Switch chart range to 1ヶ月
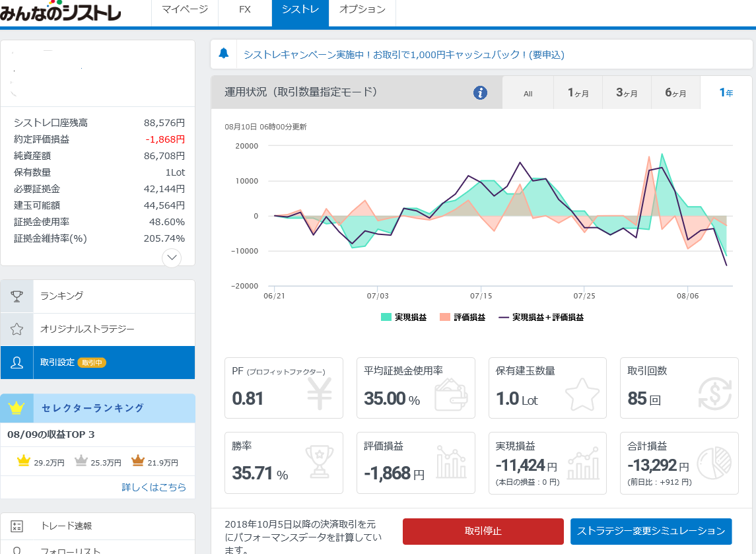The image size is (756, 554). click(578, 93)
